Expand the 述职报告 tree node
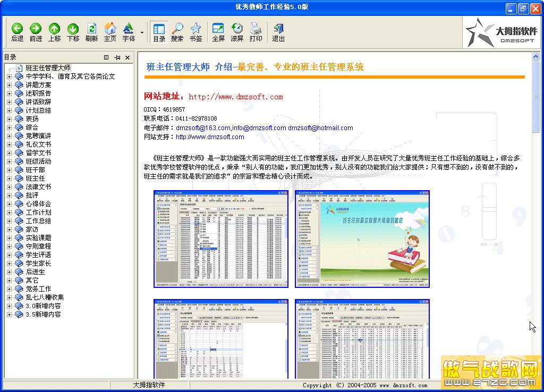 [10, 93]
